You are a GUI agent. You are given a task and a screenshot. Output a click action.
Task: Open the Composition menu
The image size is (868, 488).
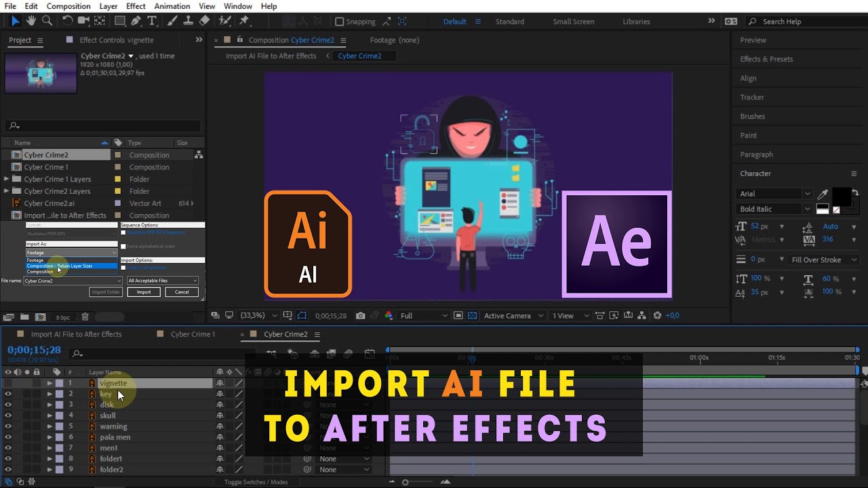tap(68, 6)
